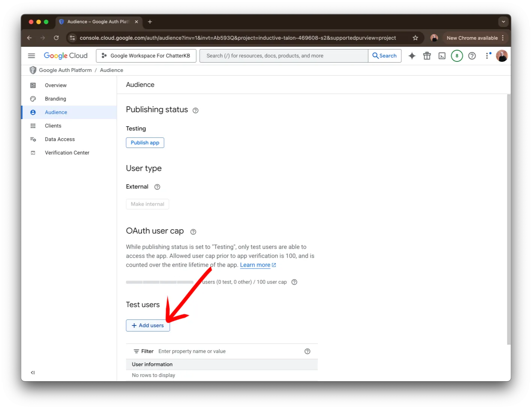Click New Chrome available update button
532x409 pixels.
coord(475,38)
